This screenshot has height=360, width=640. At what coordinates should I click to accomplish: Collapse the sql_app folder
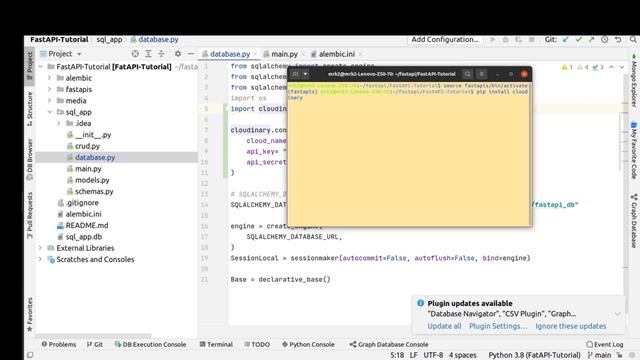click(50, 112)
